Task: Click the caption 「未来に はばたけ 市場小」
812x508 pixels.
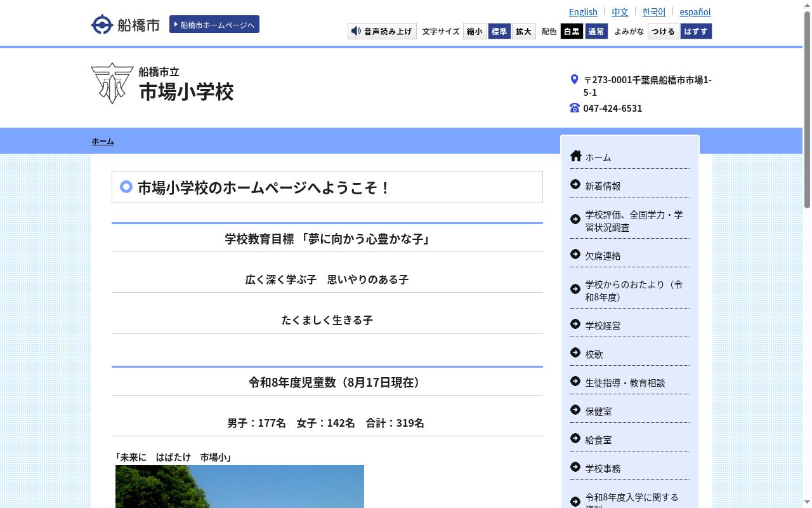Action: (173, 457)
